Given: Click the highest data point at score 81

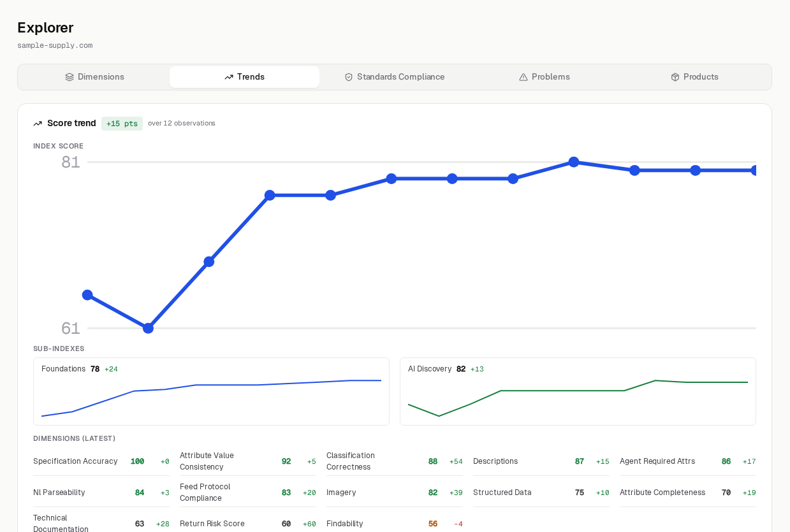Looking at the screenshot, I should pyautogui.click(x=574, y=162).
